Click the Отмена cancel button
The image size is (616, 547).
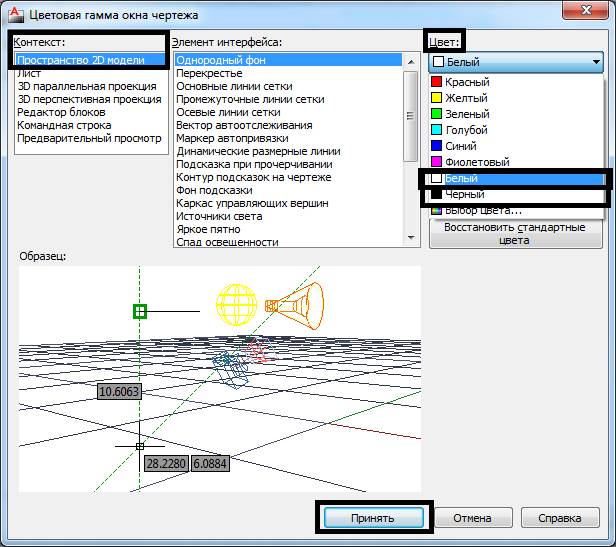[x=472, y=518]
